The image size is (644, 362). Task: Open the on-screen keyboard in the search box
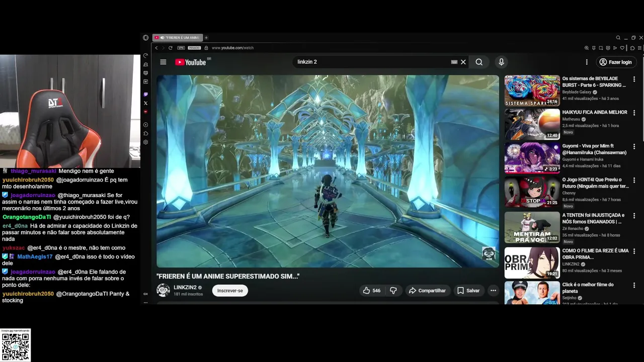(454, 62)
